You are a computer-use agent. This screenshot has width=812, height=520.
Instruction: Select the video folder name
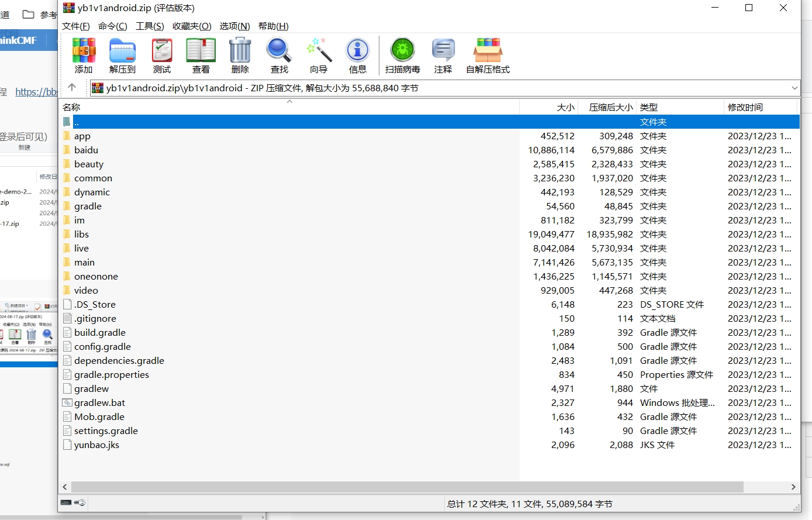pos(86,290)
